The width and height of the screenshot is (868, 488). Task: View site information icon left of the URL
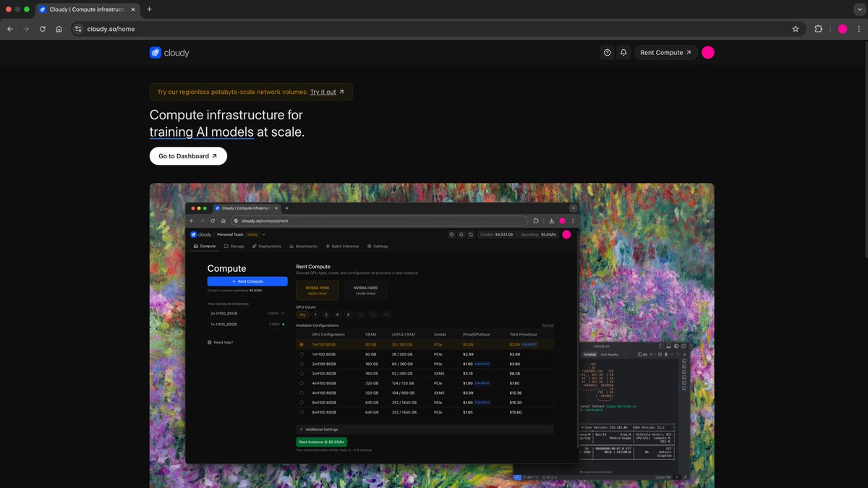point(78,29)
